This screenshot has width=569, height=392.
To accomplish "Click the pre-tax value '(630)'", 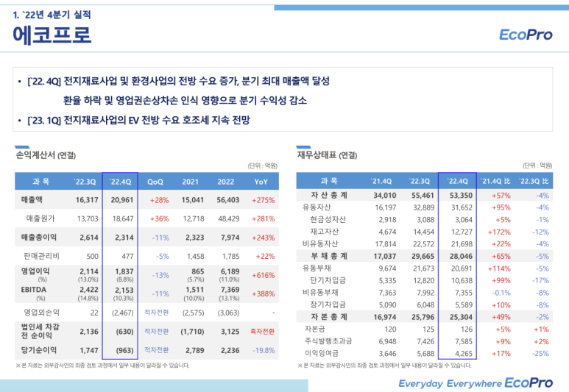I will [x=124, y=332].
